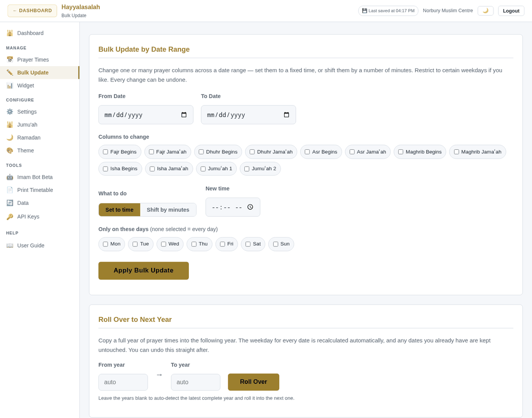Screen dimensions: 532x418
Task: Click the Bulk Update pencil icon
Action: [10, 72]
